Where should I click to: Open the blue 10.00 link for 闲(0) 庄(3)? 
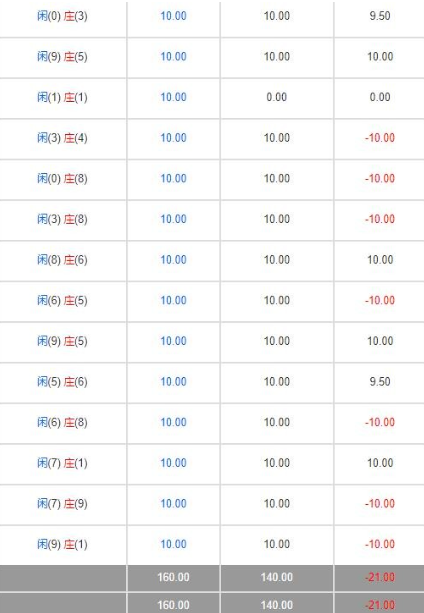pos(173,16)
